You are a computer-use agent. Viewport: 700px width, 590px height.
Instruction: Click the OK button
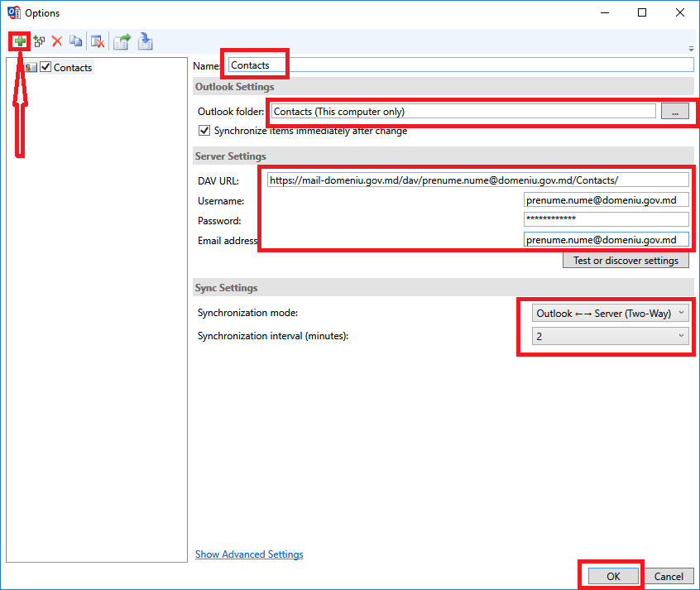click(x=612, y=576)
